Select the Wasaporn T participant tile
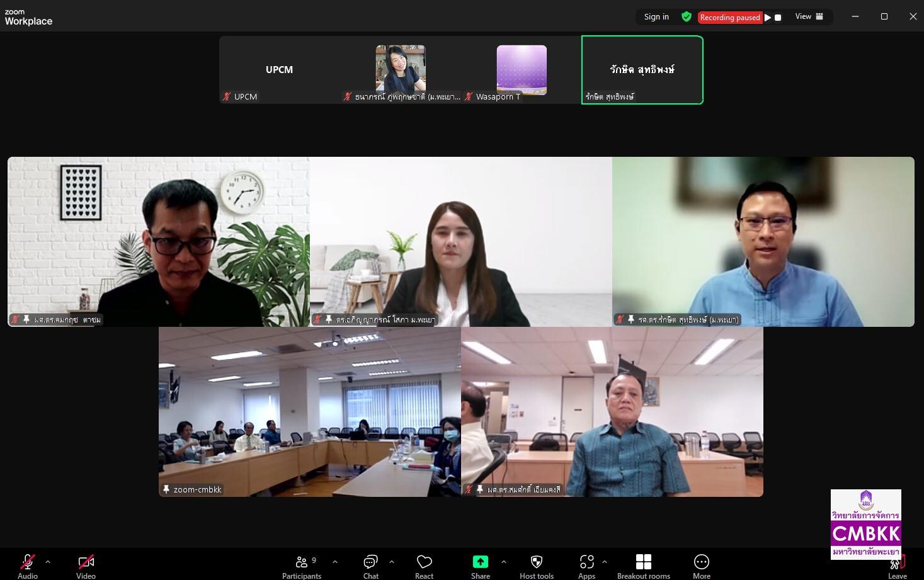The height and width of the screenshot is (580, 924). tap(522, 69)
